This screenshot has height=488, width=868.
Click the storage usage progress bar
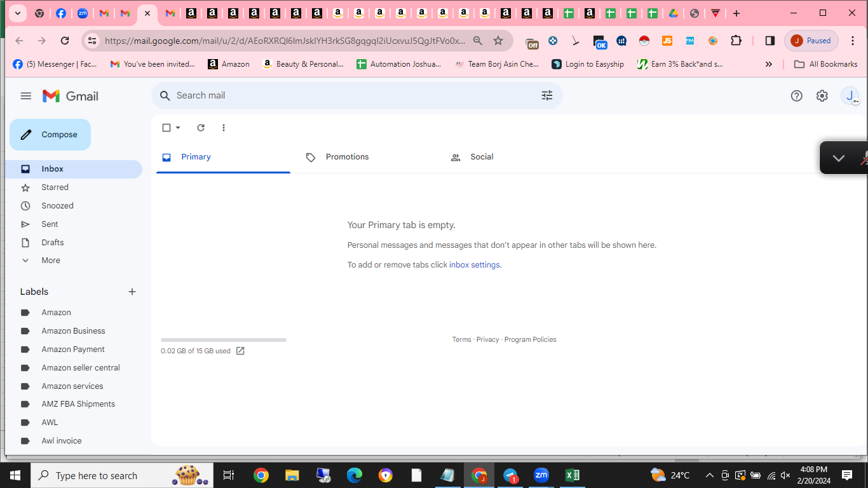[x=224, y=340]
